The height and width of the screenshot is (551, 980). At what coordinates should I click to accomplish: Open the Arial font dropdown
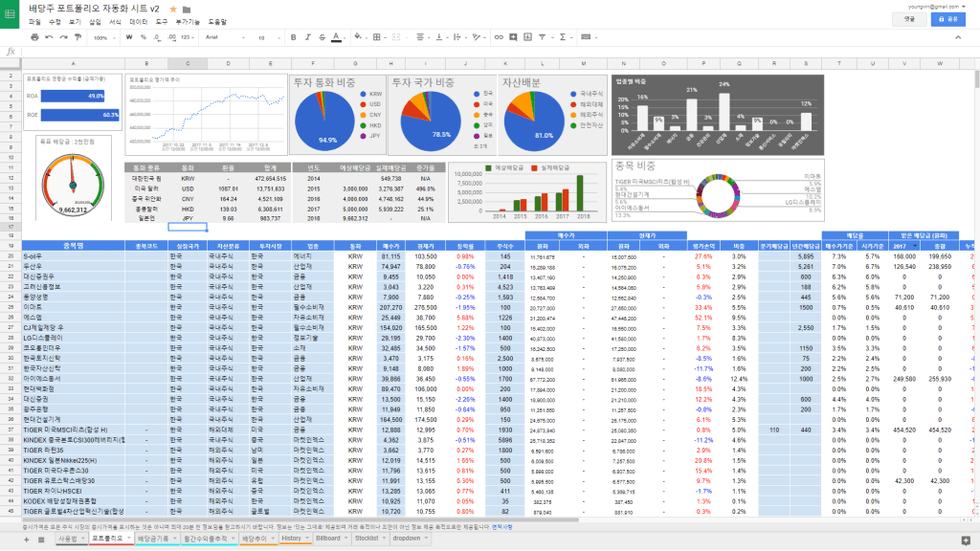click(226, 37)
